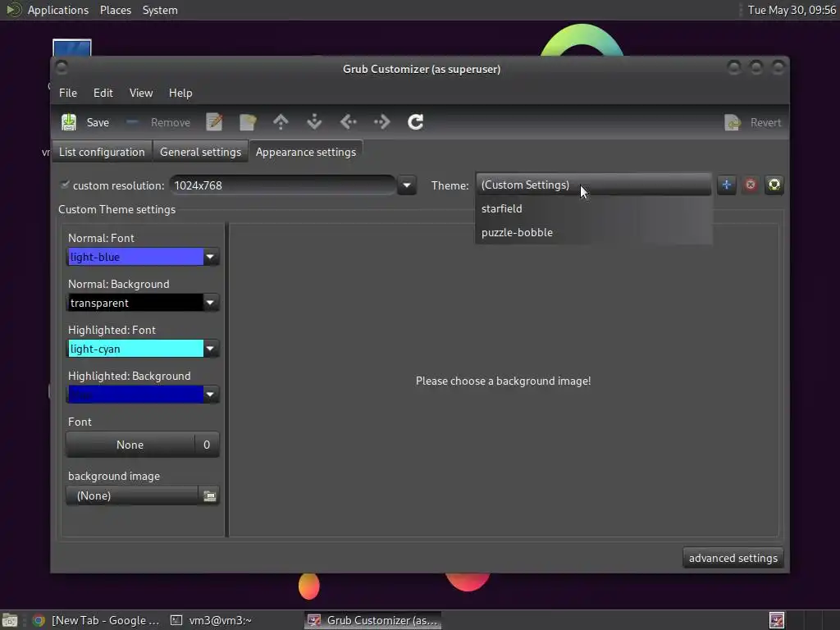
Task: Click the Grub Customizer taskbar item
Action: click(373, 620)
